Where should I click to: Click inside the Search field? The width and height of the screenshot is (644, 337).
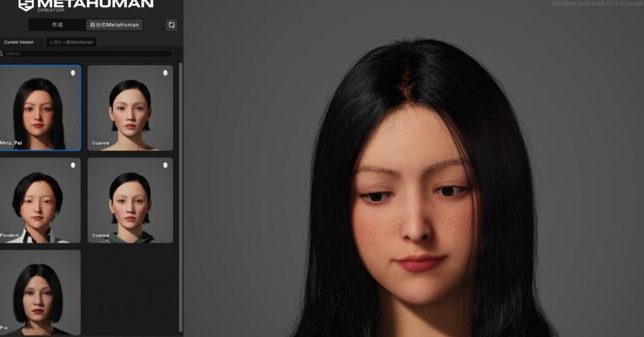pyautogui.click(x=88, y=53)
